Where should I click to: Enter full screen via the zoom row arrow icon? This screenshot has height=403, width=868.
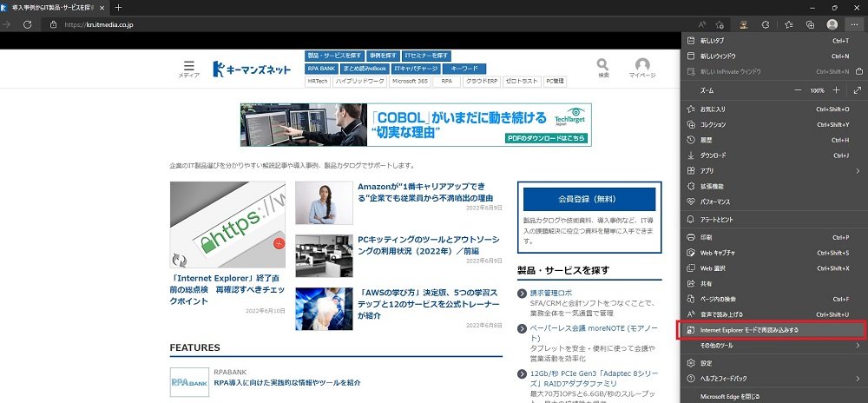click(858, 89)
